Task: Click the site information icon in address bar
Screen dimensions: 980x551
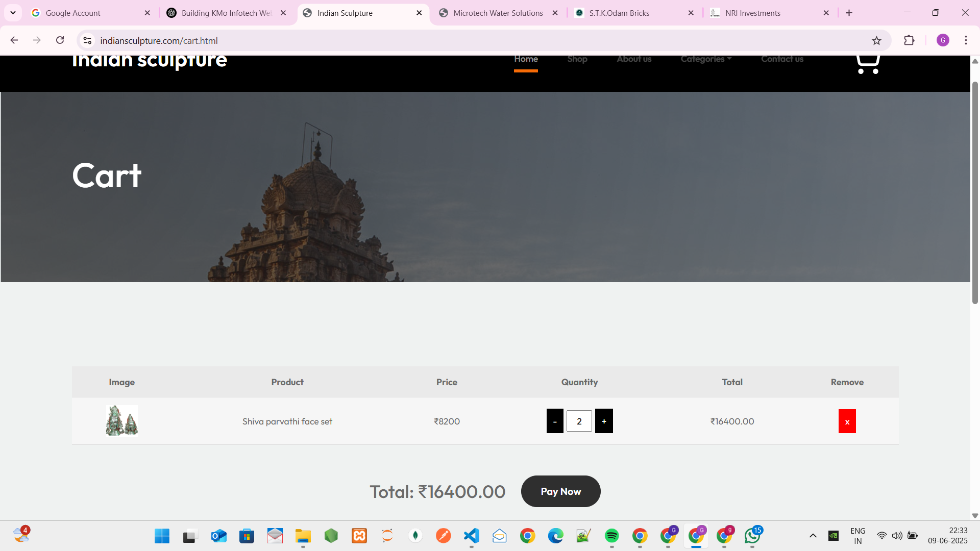Action: 87,41
